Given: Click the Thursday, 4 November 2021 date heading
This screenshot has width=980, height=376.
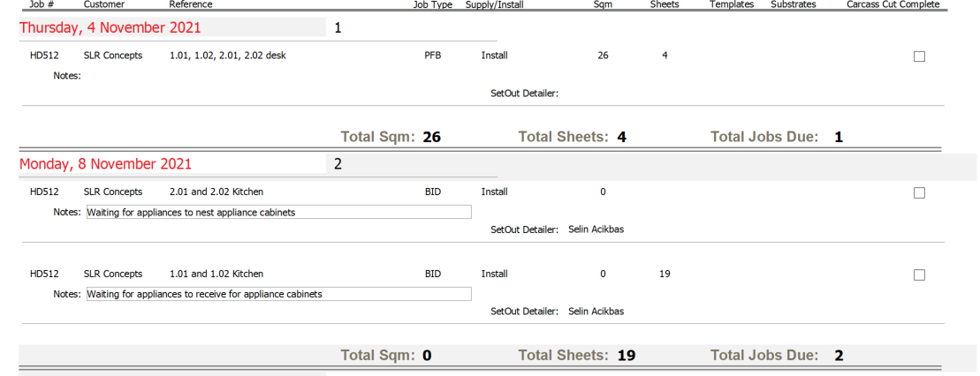Looking at the screenshot, I should click(104, 27).
